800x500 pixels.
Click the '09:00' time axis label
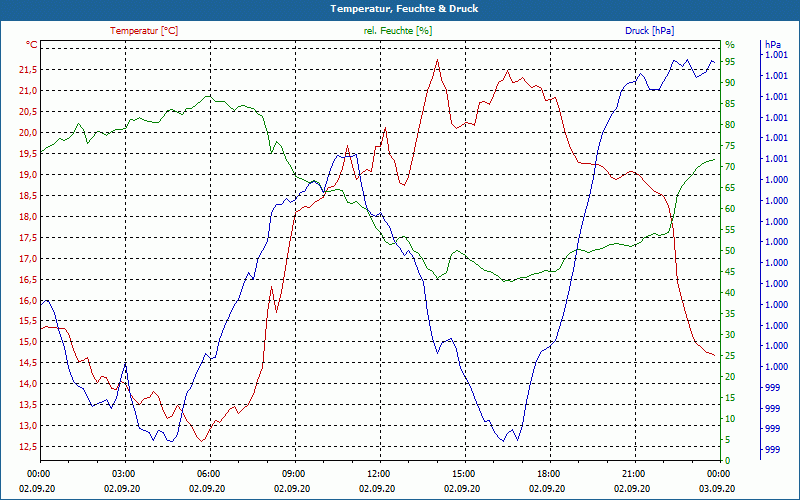[x=293, y=473]
